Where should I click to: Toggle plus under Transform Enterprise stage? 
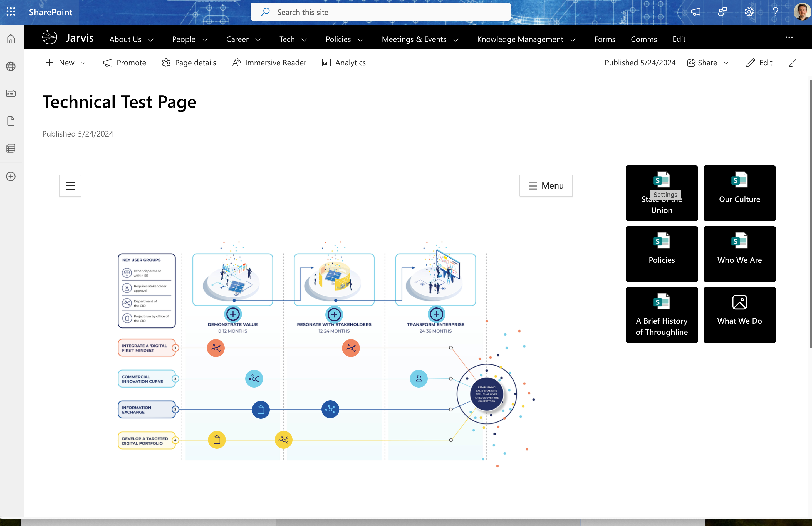pos(436,314)
